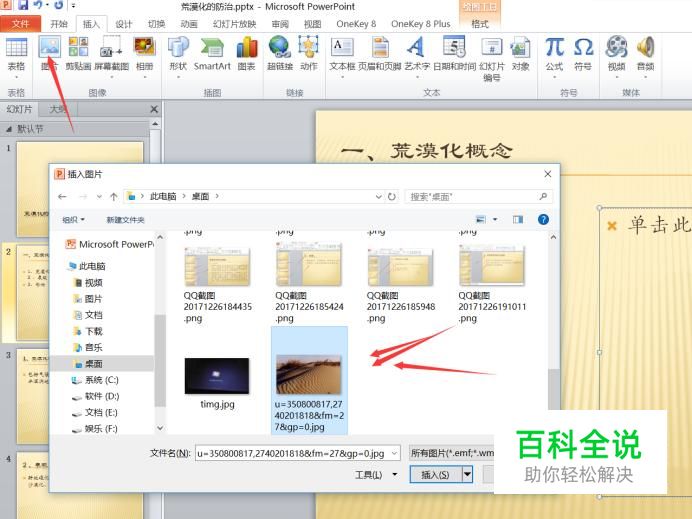
Task: Open file name combo box dropdown
Action: pos(395,453)
